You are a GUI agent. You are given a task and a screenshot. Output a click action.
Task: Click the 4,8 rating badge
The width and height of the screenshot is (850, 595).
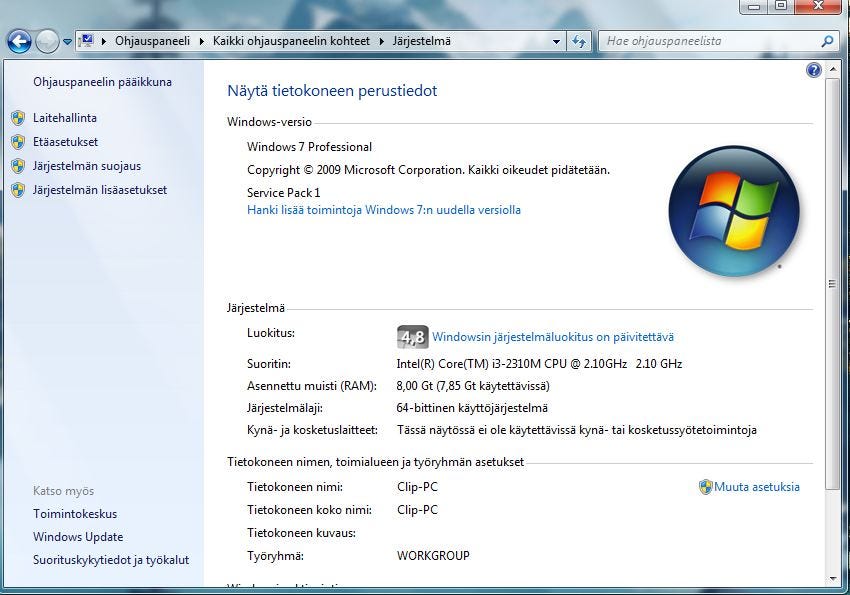413,337
